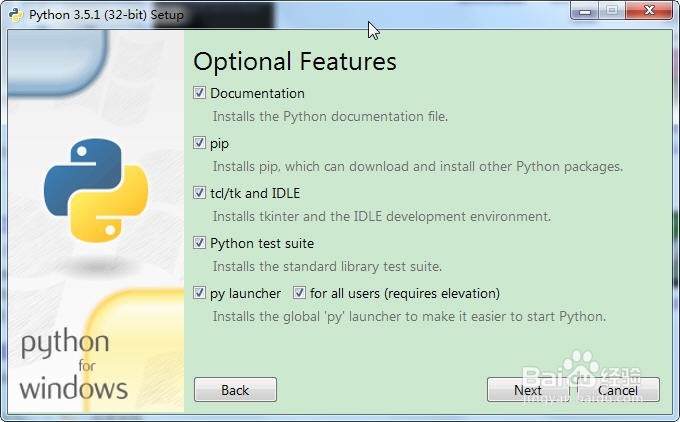Click the Python icon in title bar
This screenshot has width=680, height=422.
click(x=16, y=15)
